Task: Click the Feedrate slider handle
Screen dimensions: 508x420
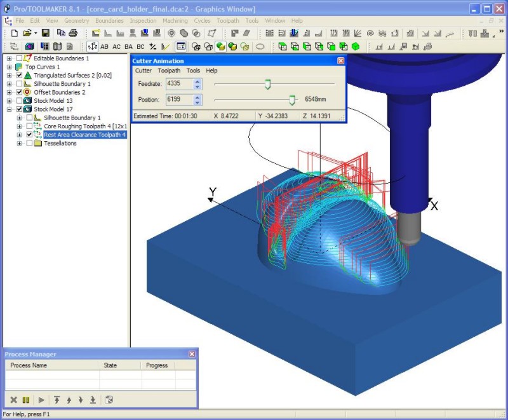Action: [x=267, y=84]
